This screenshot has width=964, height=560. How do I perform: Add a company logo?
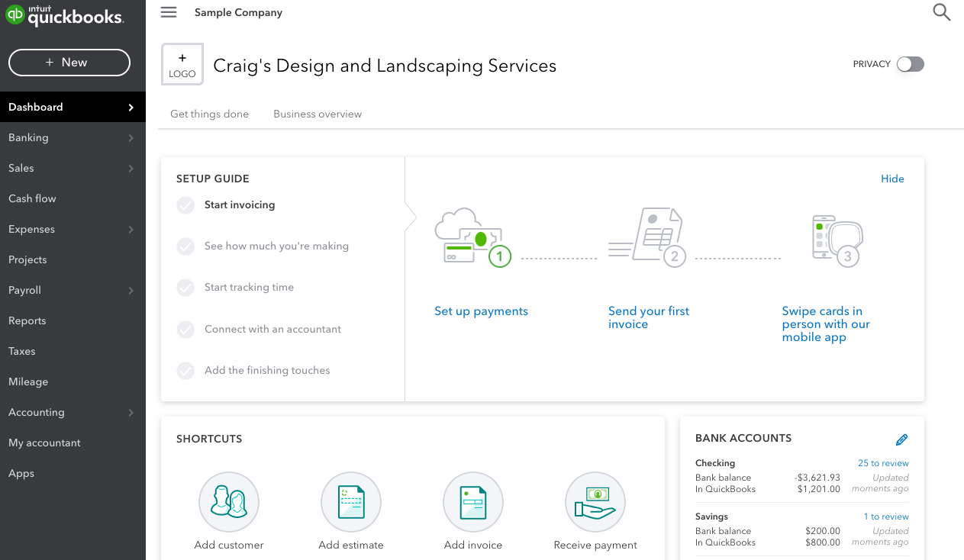[182, 65]
